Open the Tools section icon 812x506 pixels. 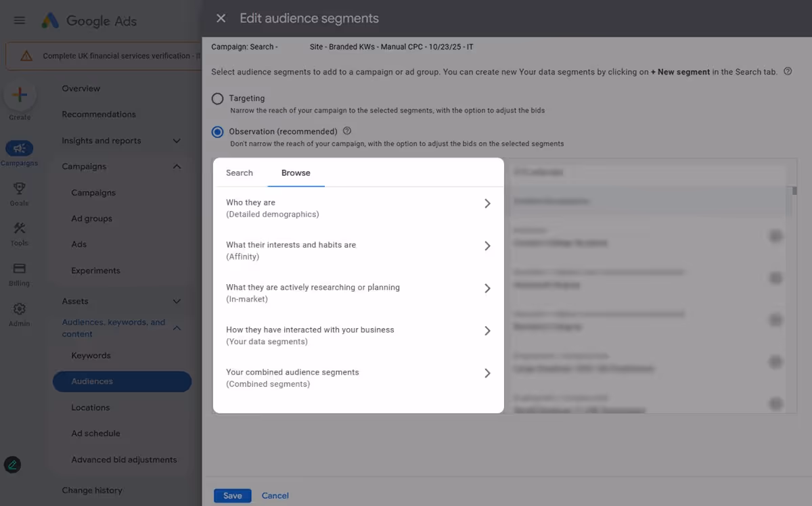click(x=20, y=229)
